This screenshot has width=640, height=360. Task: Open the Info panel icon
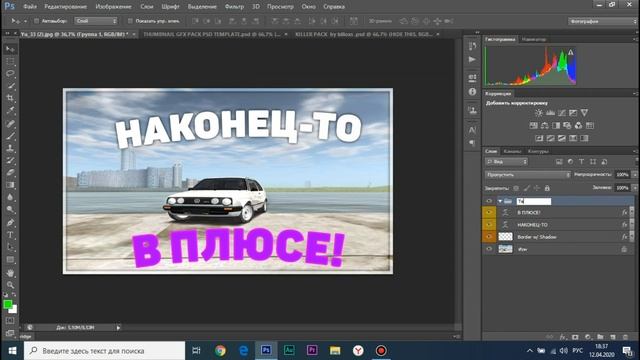[472, 92]
